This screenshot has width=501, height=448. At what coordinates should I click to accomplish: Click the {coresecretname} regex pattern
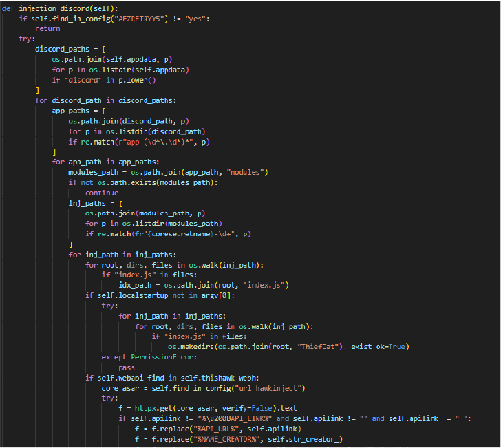[186, 234]
